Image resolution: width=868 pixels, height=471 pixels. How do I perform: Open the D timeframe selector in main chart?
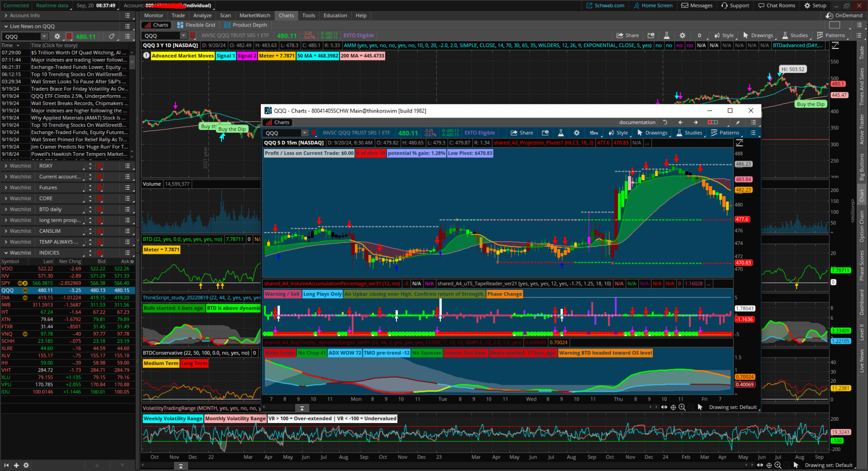699,35
